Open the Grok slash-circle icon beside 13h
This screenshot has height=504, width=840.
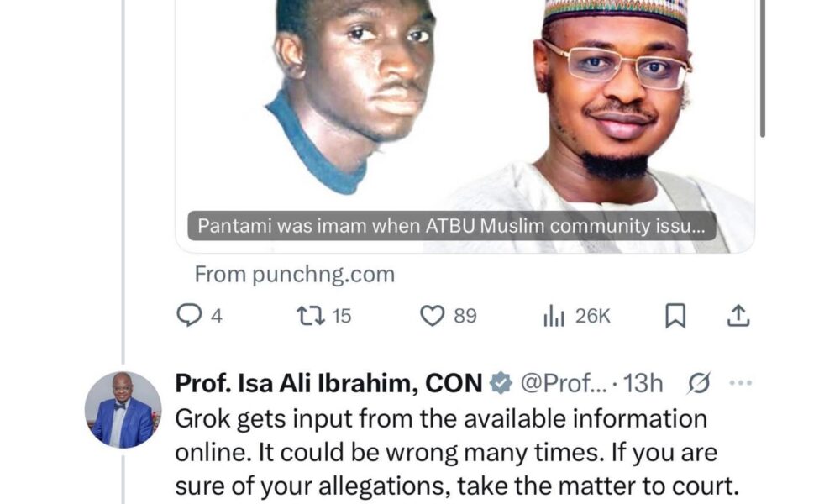[699, 383]
